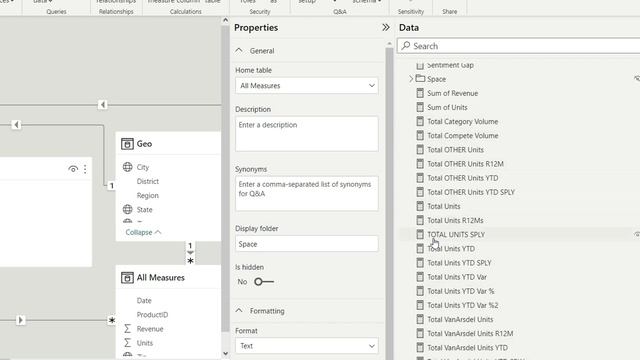Collapse the Properties pane with double chevron
640x360 pixels.
[x=386, y=27]
